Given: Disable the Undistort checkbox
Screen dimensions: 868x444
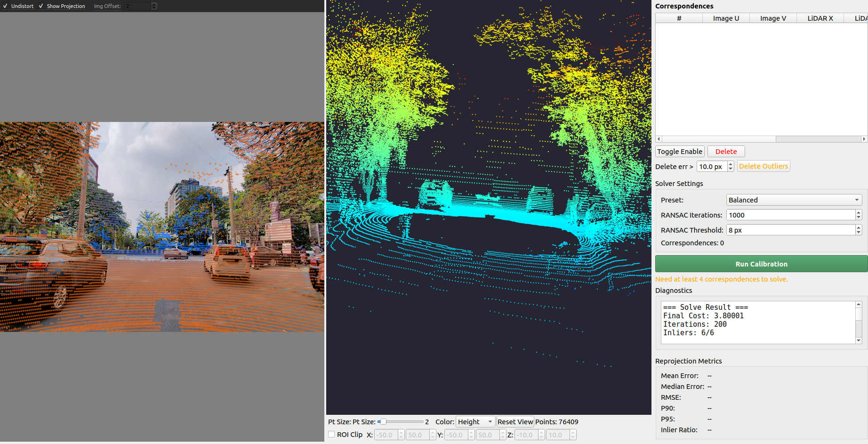Looking at the screenshot, I should (5, 6).
